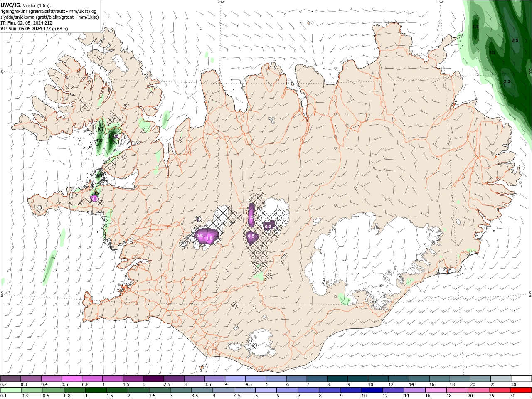Pick the grey-teal 16 snow legend swatch

click(439, 378)
